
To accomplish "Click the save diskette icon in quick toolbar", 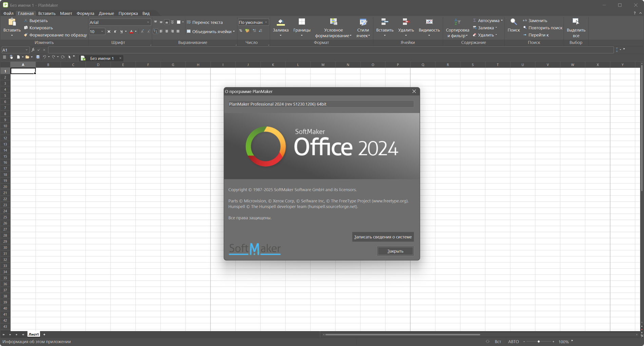I will point(38,57).
